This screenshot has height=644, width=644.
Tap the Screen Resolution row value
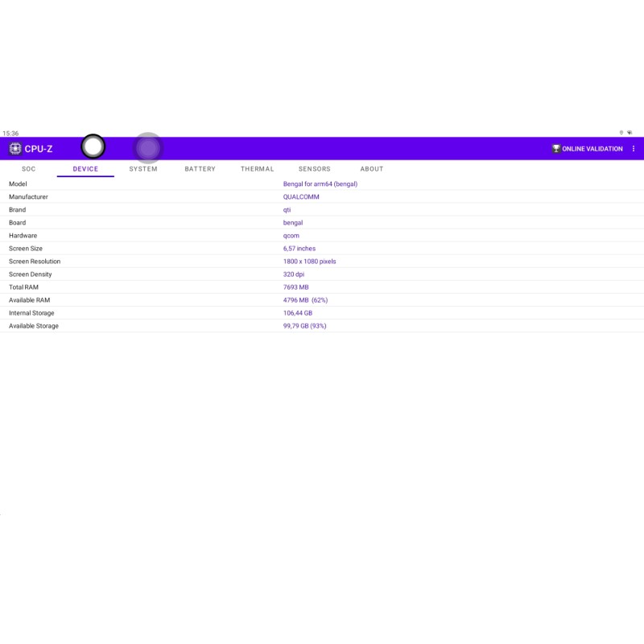tap(309, 262)
